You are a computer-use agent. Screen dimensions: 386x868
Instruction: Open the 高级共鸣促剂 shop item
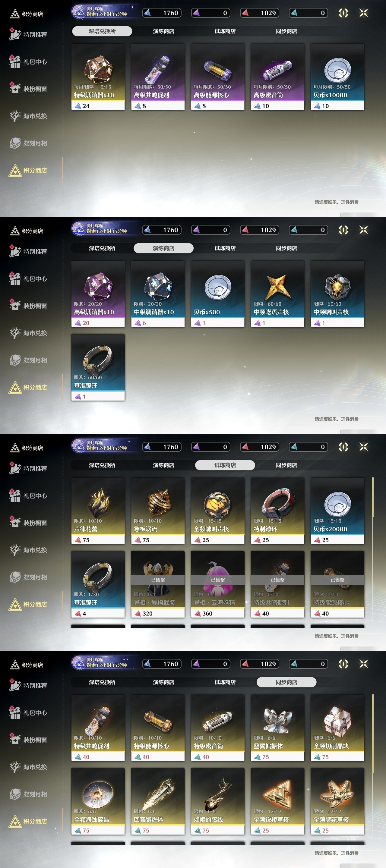coord(158,77)
